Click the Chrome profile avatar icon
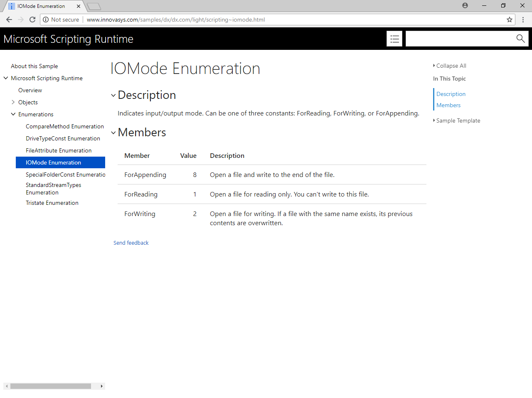 pos(465,5)
